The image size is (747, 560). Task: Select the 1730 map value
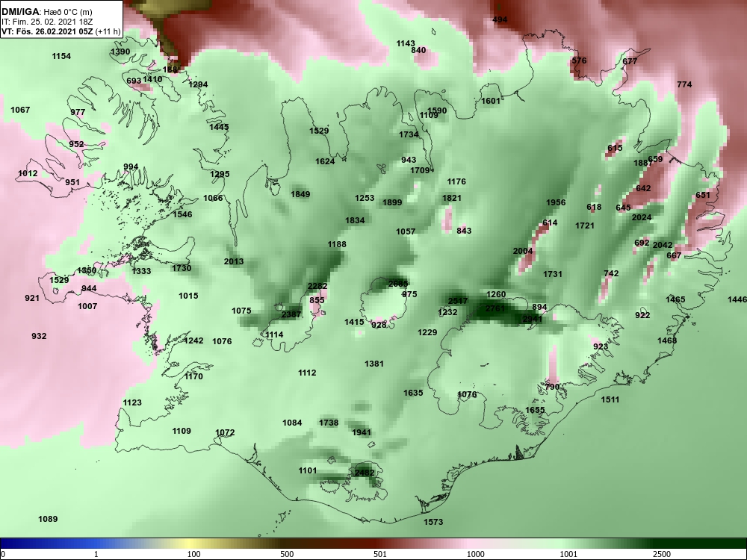tap(182, 268)
